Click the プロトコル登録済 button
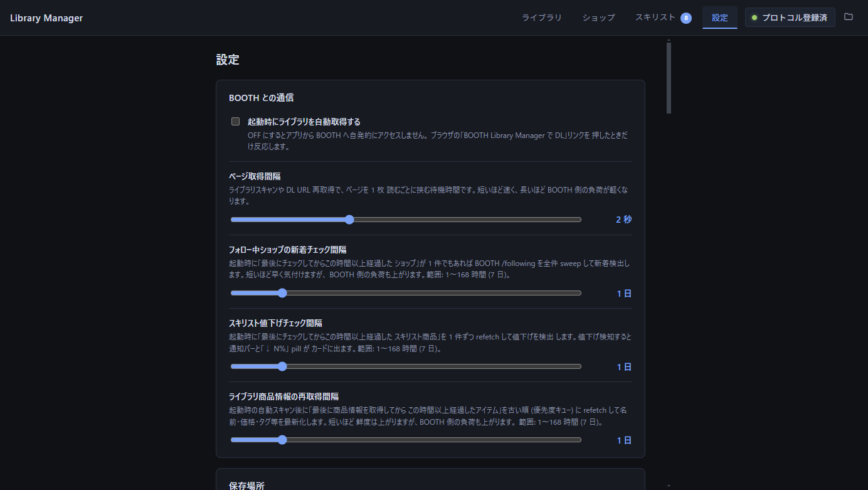Viewport: 868px width, 490px height. click(x=790, y=18)
